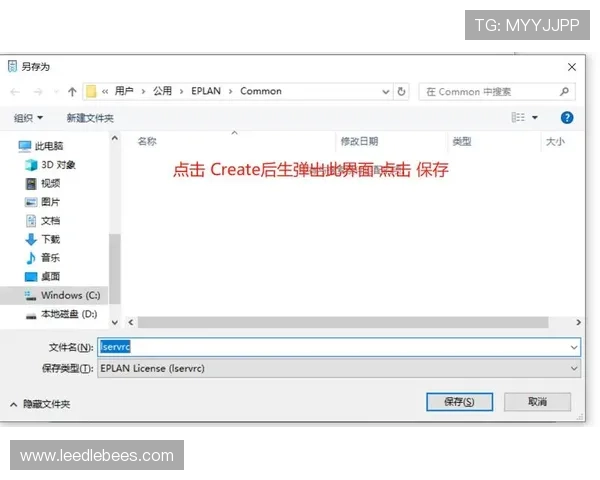
Task: Click the Organize (组织) menu
Action: click(x=28, y=118)
